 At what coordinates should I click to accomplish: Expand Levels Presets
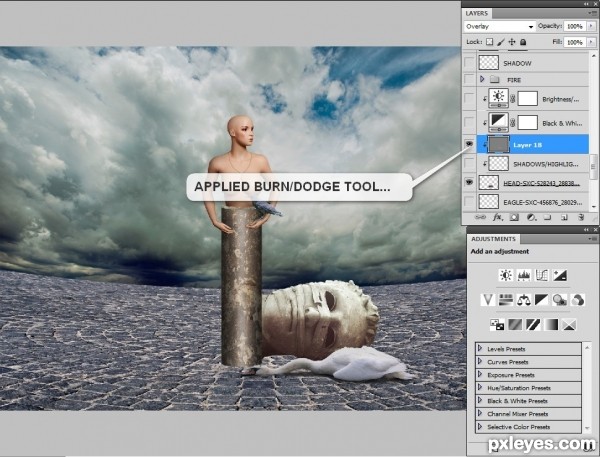[x=480, y=348]
